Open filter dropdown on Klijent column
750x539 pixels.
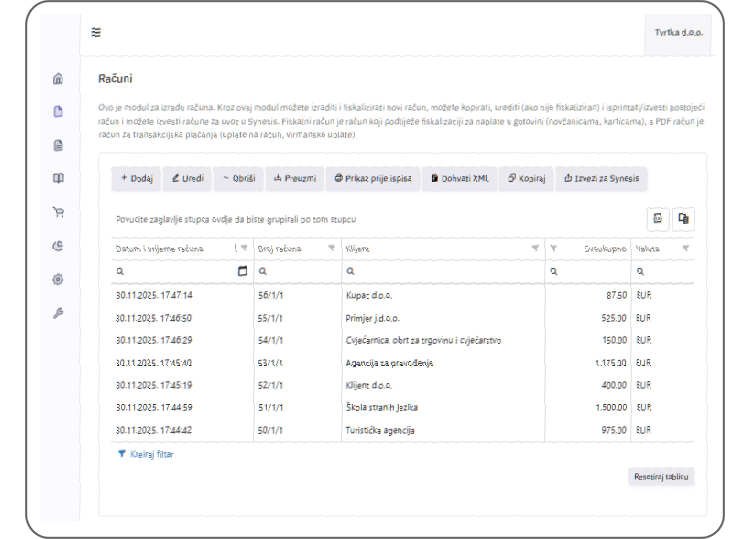(535, 249)
